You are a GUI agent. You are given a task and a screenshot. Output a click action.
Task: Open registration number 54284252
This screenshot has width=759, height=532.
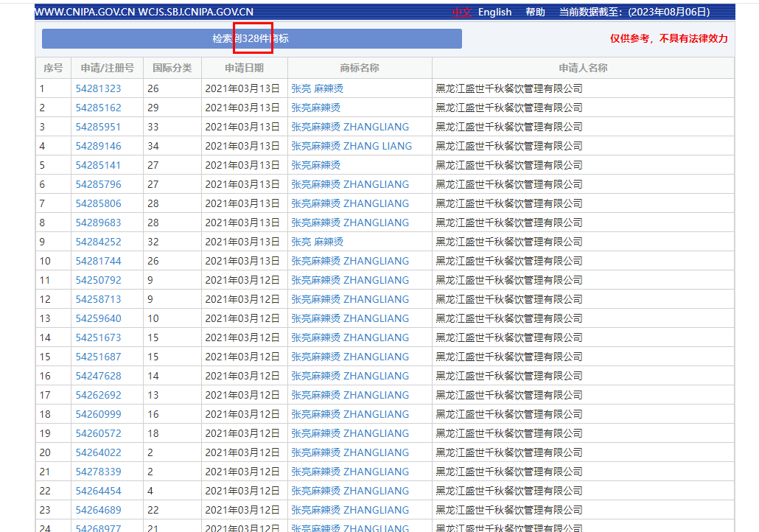tap(98, 242)
